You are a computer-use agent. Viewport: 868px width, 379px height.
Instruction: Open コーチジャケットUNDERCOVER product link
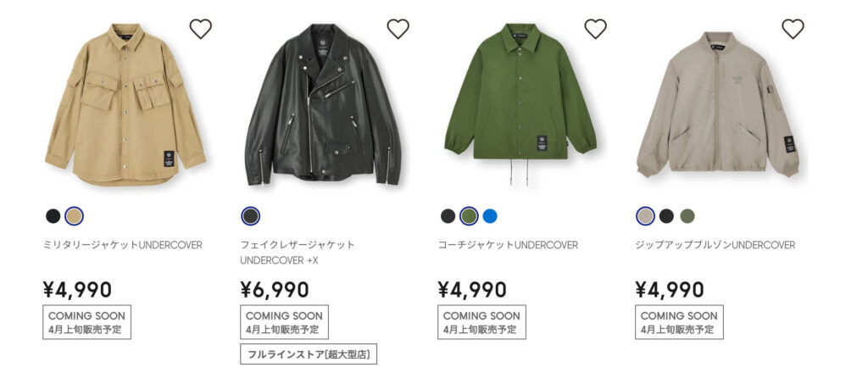[508, 245]
